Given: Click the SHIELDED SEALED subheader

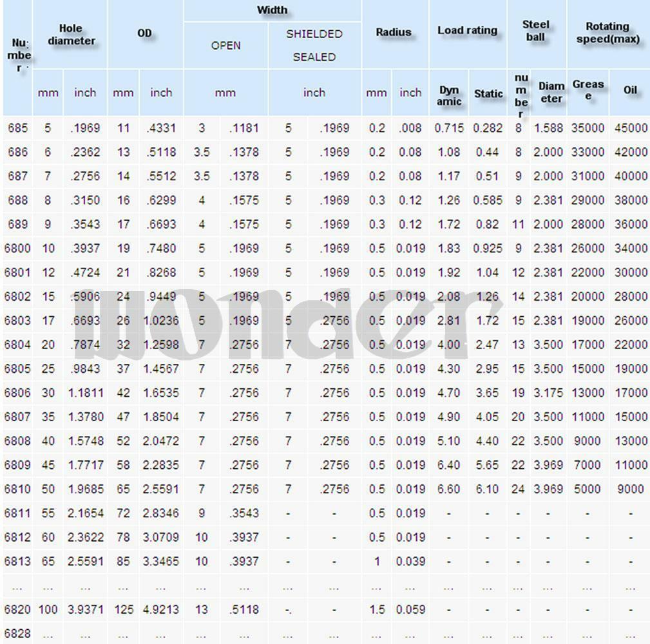Looking at the screenshot, I should [314, 46].
